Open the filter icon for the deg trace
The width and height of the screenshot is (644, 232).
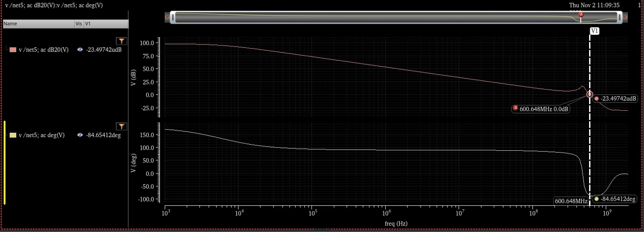[121, 127]
